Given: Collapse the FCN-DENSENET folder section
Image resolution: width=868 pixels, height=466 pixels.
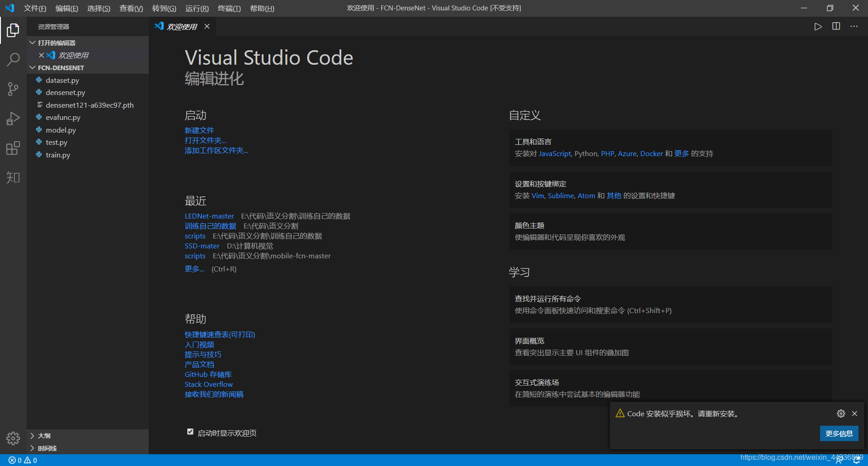Looking at the screenshot, I should click(x=88, y=67).
